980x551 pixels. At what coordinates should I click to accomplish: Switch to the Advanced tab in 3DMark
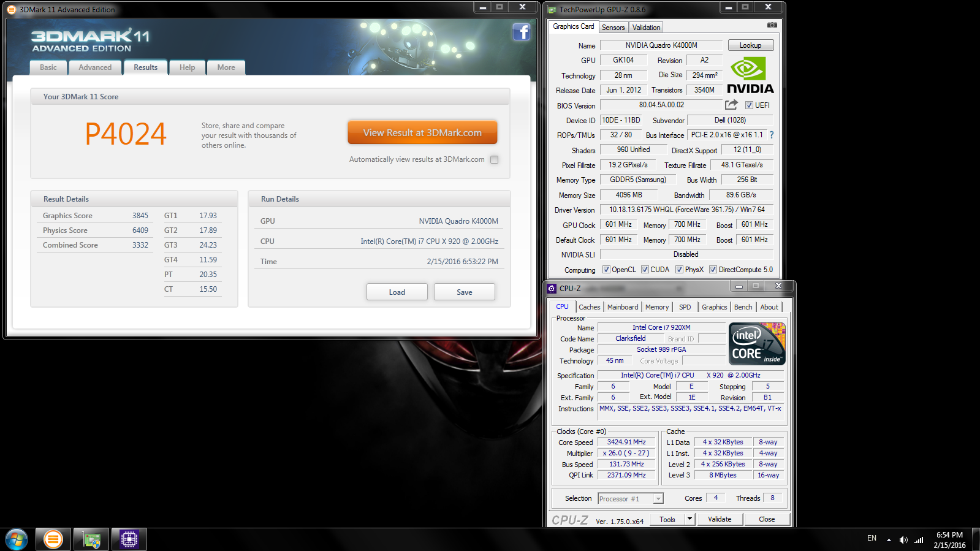(x=95, y=67)
